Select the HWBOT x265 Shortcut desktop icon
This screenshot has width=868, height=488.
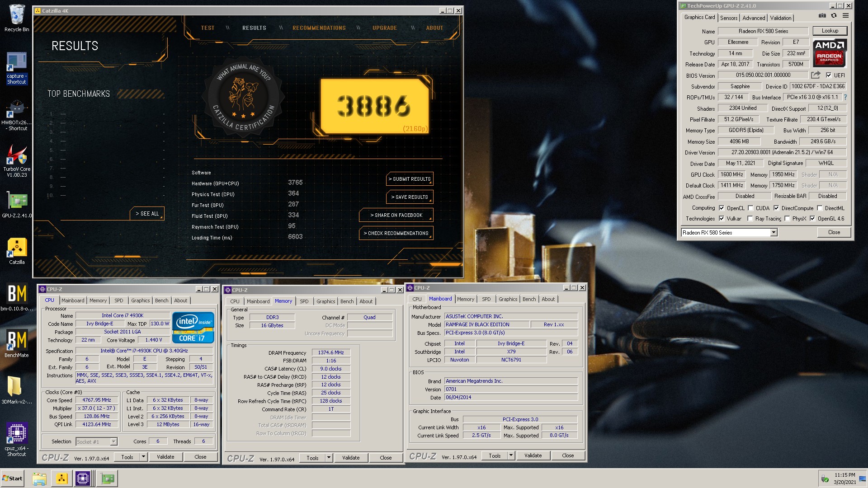click(17, 116)
